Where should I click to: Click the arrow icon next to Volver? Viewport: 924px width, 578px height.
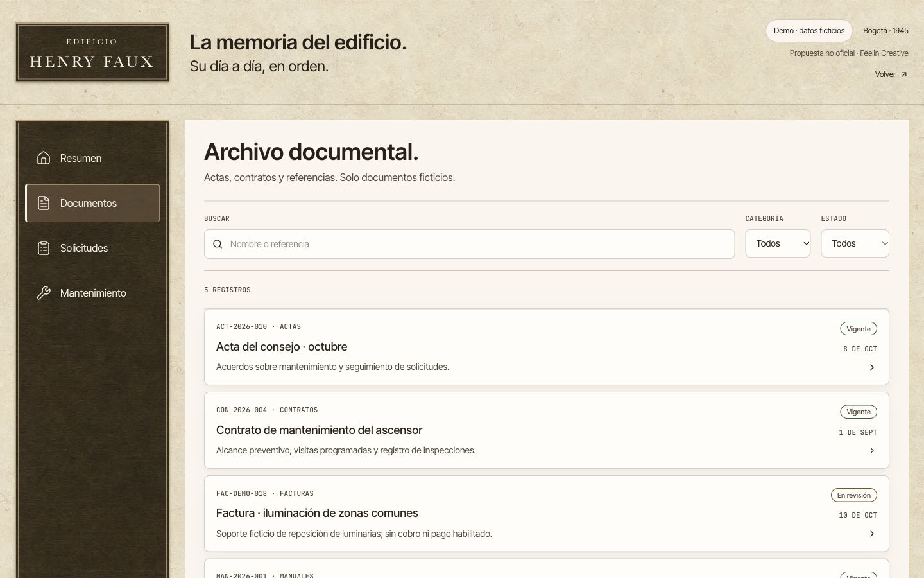coord(903,74)
